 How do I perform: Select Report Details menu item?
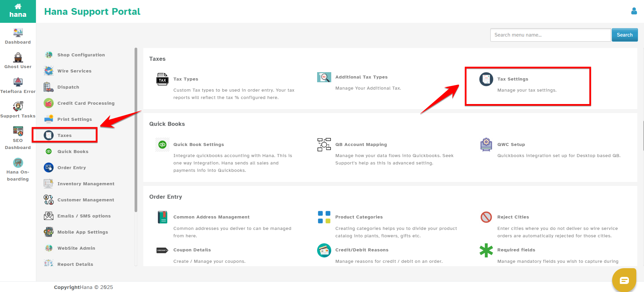coord(76,264)
